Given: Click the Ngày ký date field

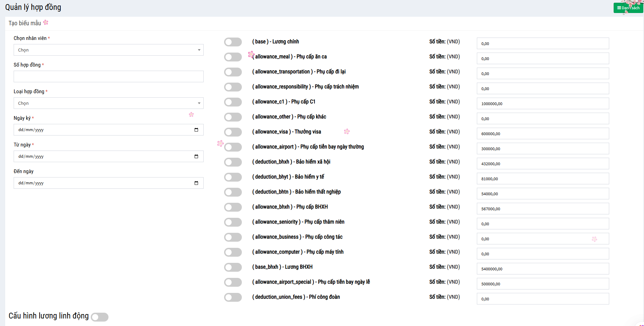Looking at the screenshot, I should (x=102, y=130).
